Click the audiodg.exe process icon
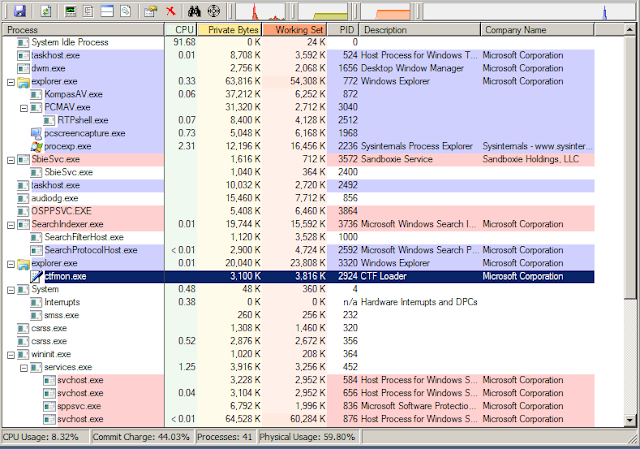The width and height of the screenshot is (640, 449). 23,198
